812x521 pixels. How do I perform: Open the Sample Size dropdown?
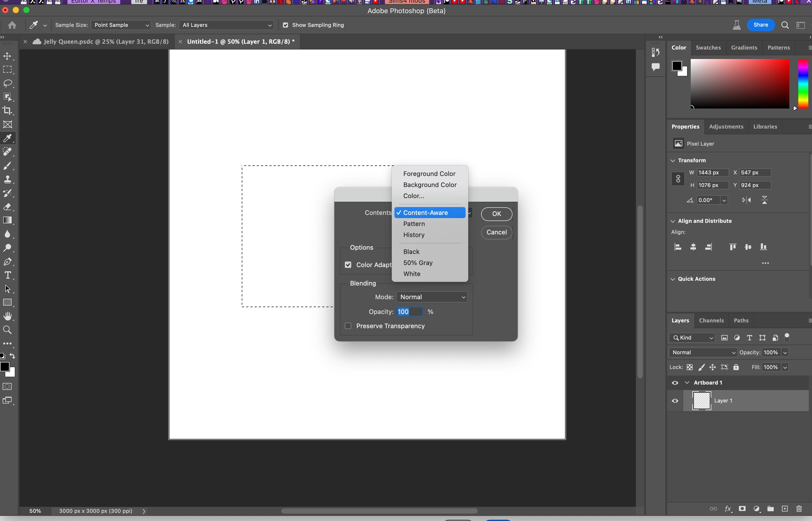pyautogui.click(x=121, y=25)
